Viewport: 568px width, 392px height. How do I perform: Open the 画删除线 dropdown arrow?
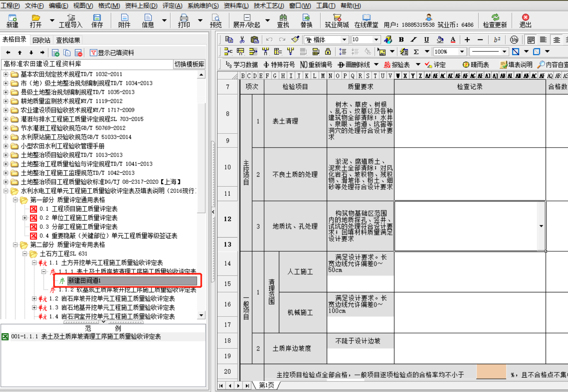(376, 65)
